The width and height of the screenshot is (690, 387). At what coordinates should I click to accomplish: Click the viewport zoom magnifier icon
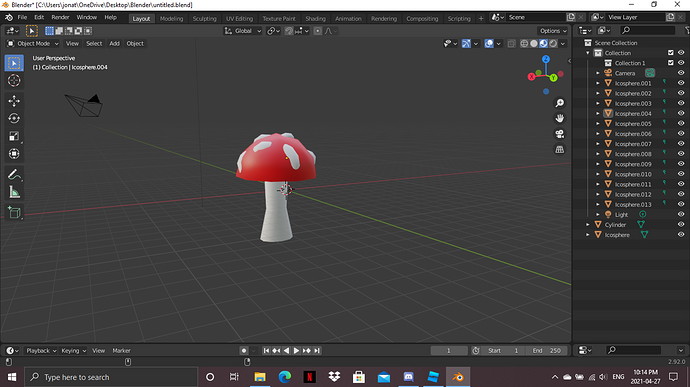[559, 103]
